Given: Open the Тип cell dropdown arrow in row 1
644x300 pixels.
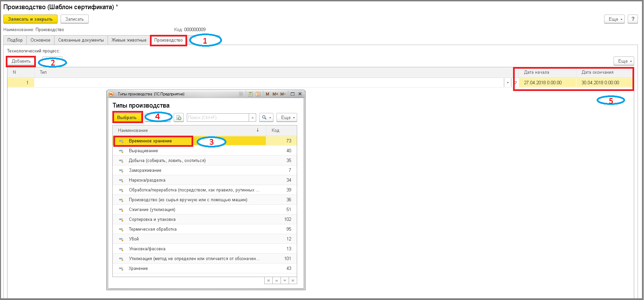Looking at the screenshot, I should coord(508,83).
